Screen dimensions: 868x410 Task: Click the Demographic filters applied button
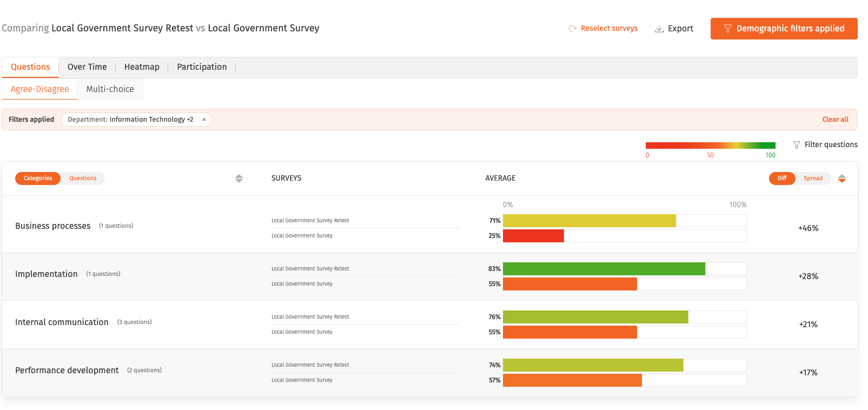[784, 29]
